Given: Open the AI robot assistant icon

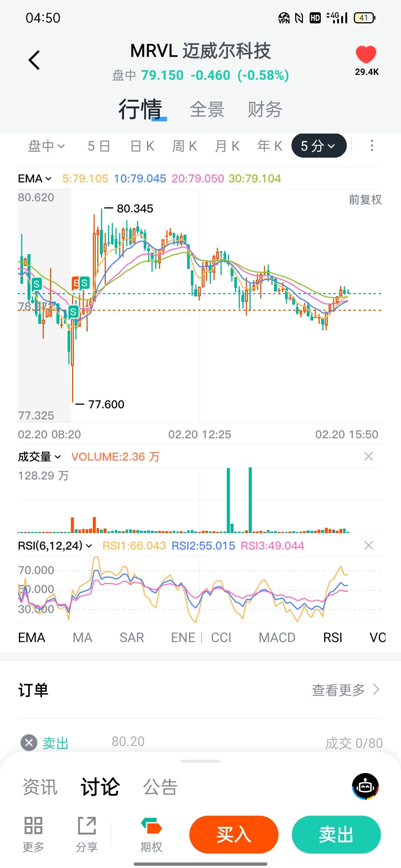Looking at the screenshot, I should 365,786.
